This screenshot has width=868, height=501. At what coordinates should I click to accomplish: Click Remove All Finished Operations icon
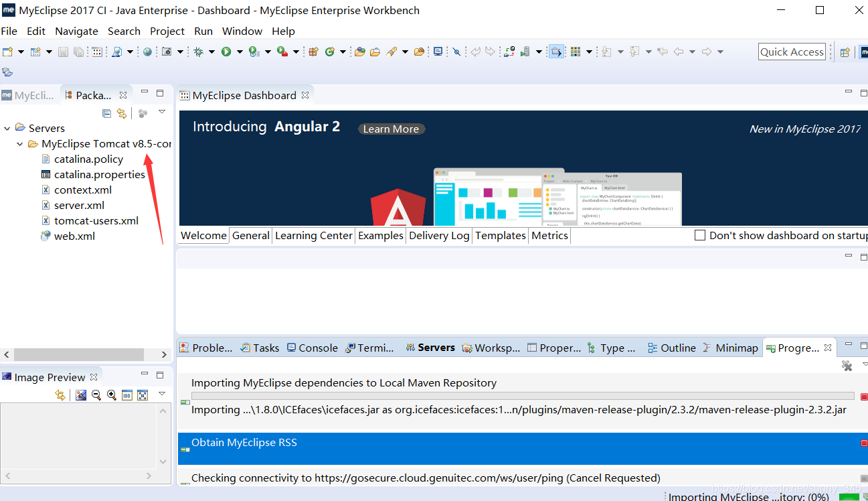coord(847,365)
